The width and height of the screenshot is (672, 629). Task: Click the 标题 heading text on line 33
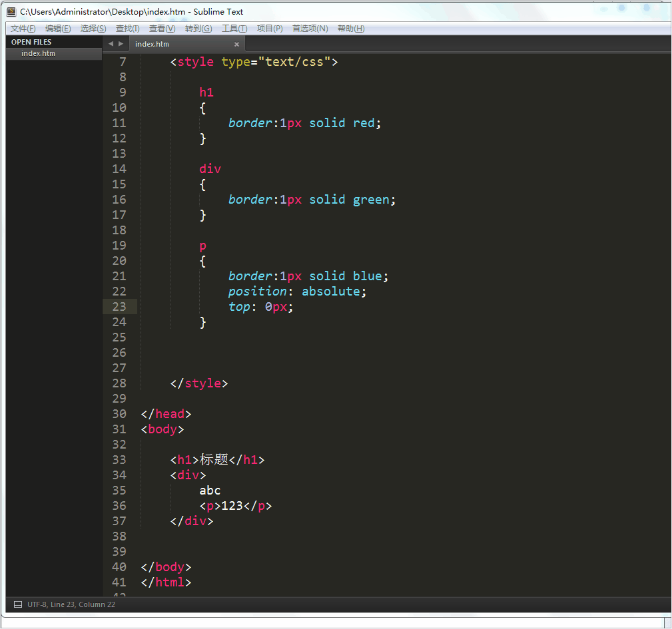[214, 459]
